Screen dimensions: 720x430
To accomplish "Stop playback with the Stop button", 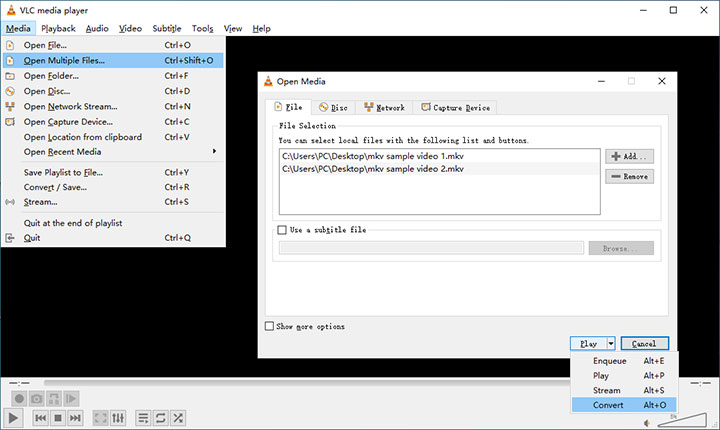I will coord(58,418).
